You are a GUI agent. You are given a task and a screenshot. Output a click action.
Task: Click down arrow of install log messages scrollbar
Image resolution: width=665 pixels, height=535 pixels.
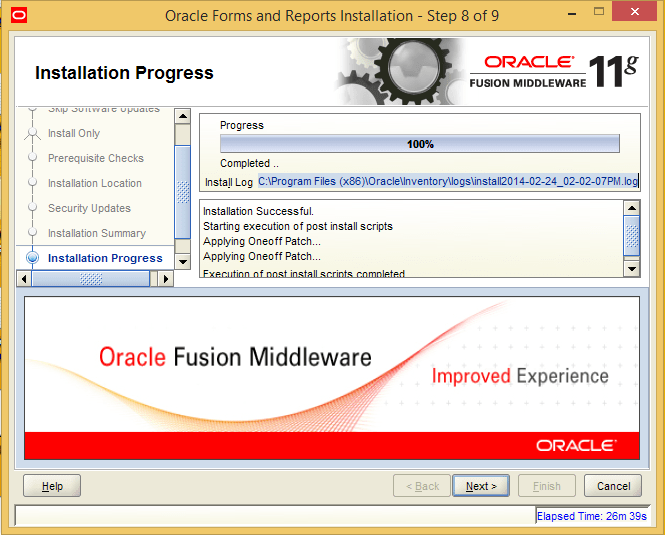(x=632, y=269)
